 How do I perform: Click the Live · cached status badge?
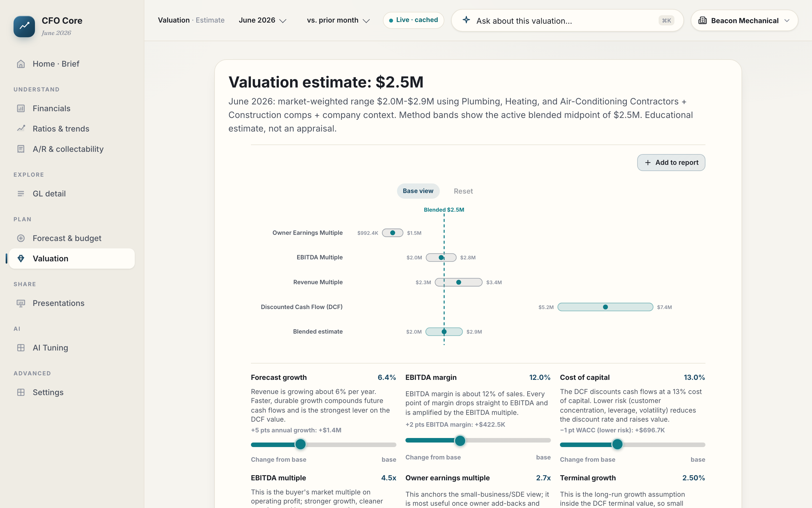[x=413, y=20]
